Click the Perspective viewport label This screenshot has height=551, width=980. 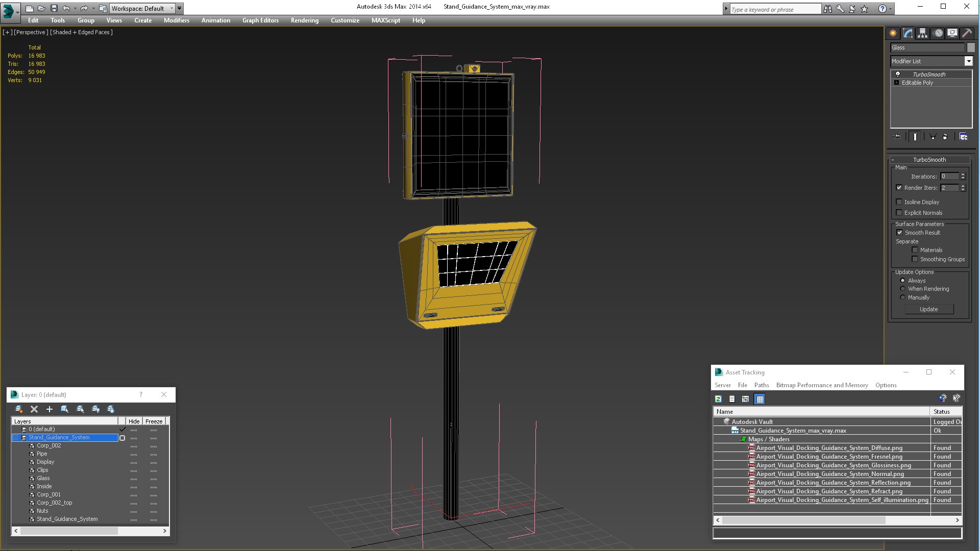pyautogui.click(x=31, y=32)
